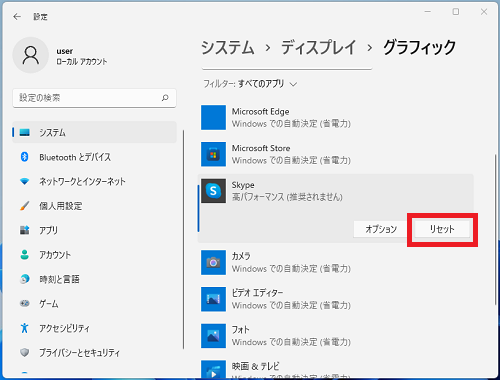500x380 pixels.
Task: Select the 映画 & テレビ entry text
Action: [291, 370]
